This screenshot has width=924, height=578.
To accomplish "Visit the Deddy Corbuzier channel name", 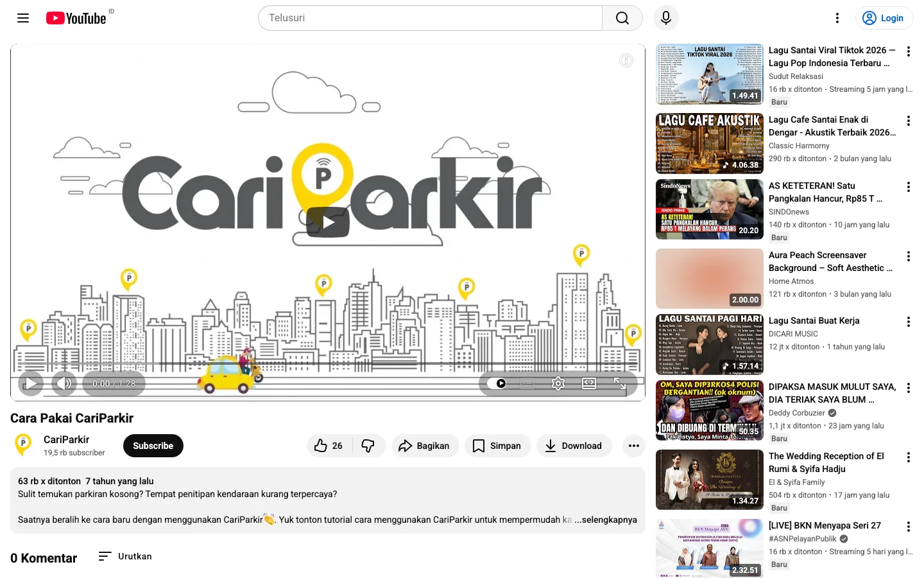I will coord(797,413).
